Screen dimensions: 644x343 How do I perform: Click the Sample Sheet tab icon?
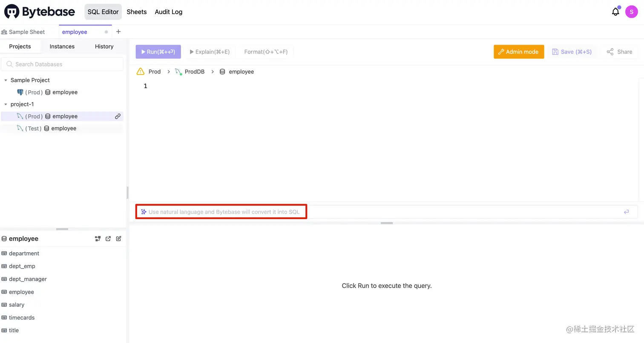point(4,32)
